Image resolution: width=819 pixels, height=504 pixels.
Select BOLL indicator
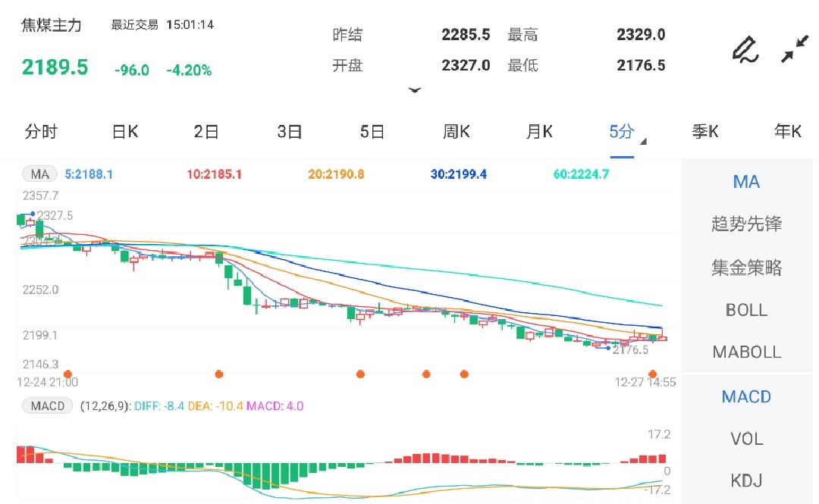746,310
